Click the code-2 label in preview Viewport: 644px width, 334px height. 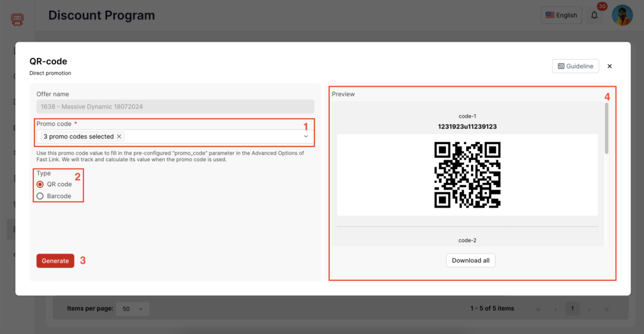(x=467, y=240)
